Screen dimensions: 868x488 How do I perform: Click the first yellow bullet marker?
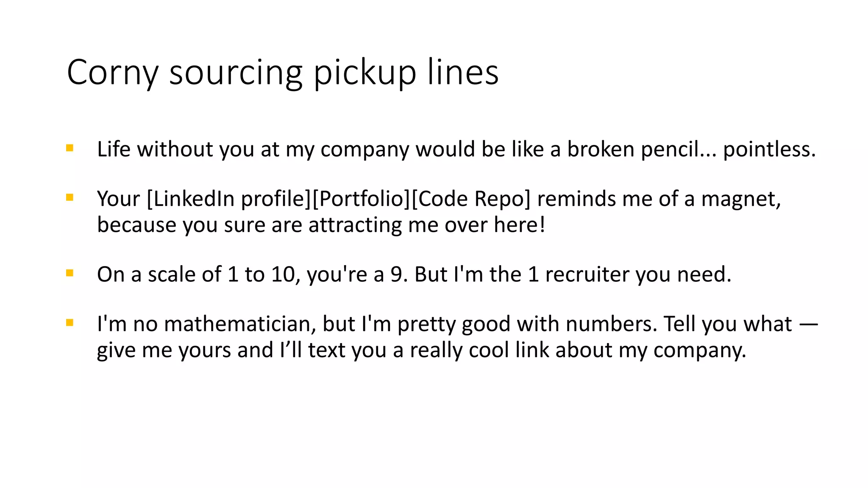70,148
